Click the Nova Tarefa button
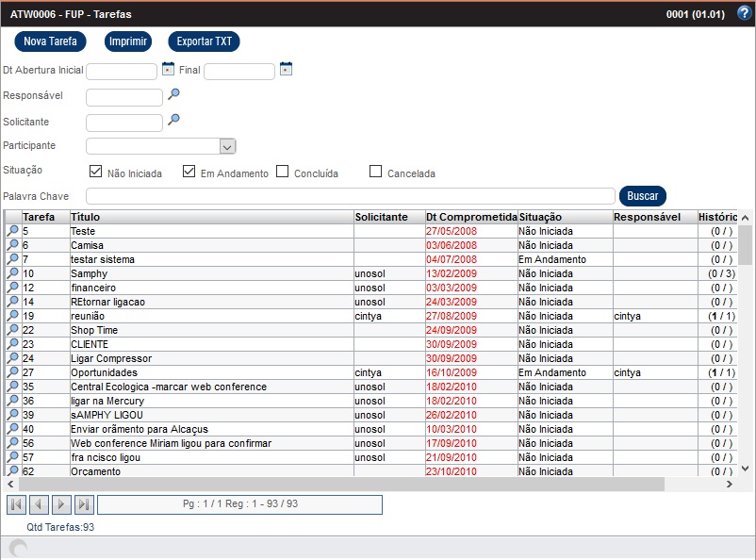This screenshot has width=756, height=560. 50,41
